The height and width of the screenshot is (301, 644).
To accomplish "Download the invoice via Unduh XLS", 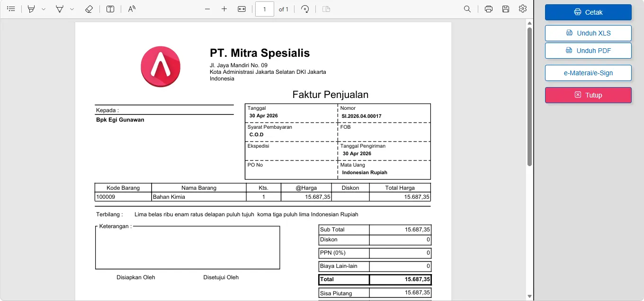I will click(x=588, y=33).
